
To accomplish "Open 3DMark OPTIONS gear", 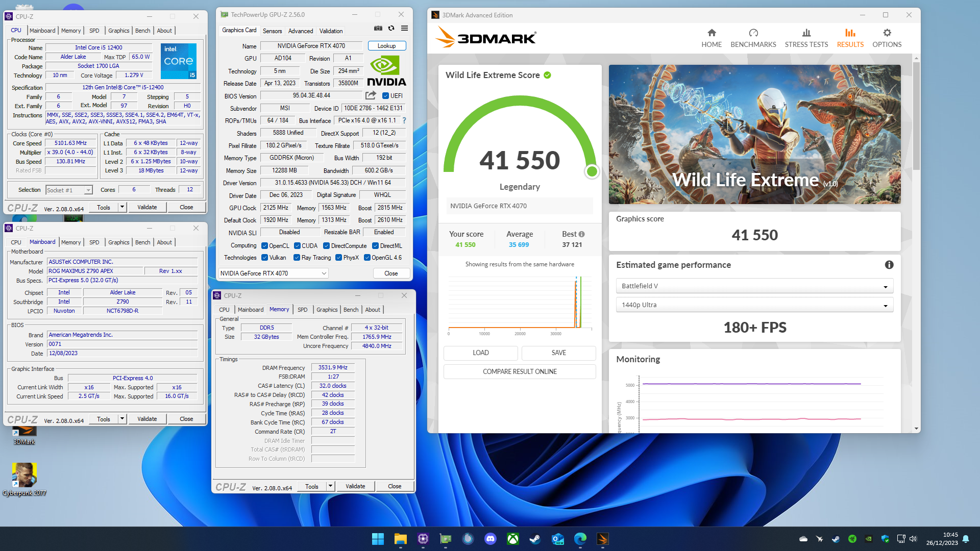I will (887, 38).
